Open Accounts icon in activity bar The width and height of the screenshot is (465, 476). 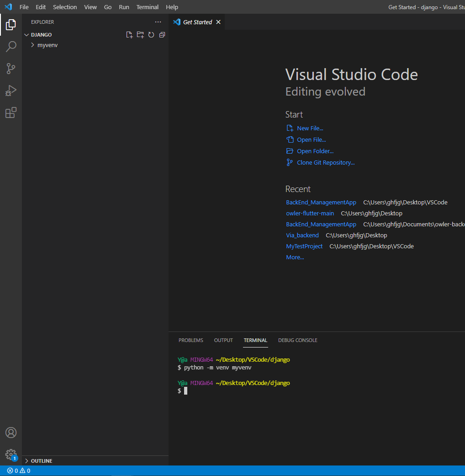pos(11,433)
